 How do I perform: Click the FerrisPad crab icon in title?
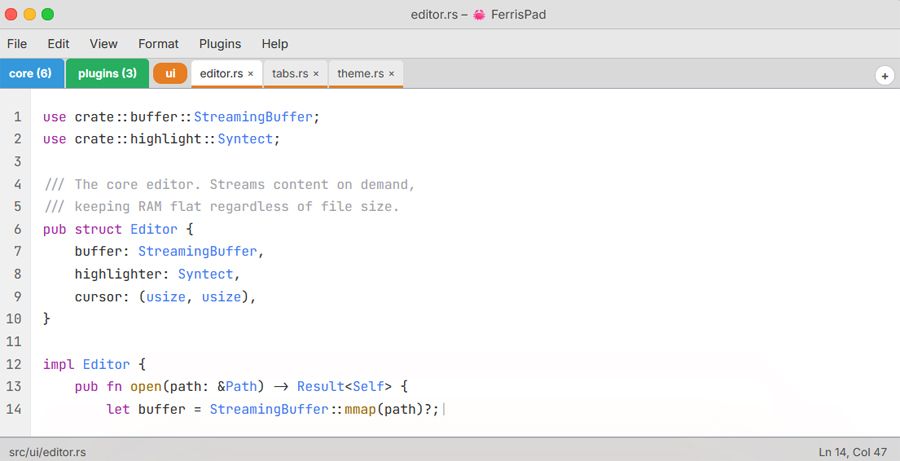479,14
